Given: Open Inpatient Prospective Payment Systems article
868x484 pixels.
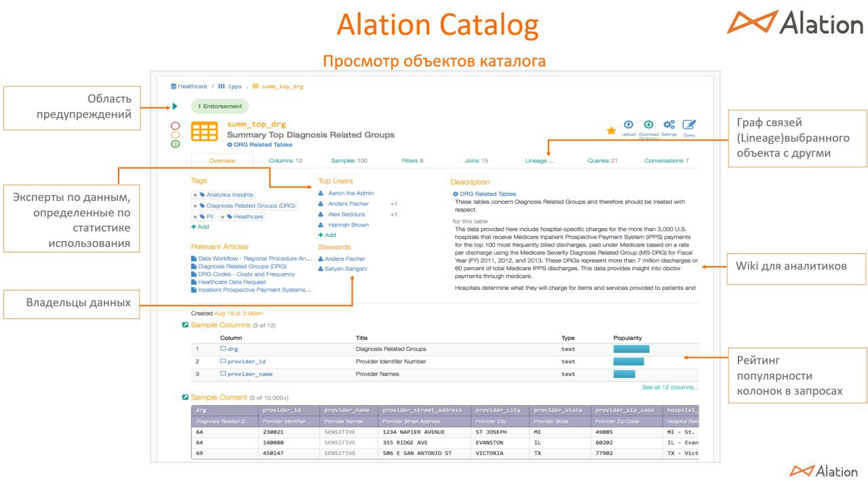Looking at the screenshot, I should [254, 290].
